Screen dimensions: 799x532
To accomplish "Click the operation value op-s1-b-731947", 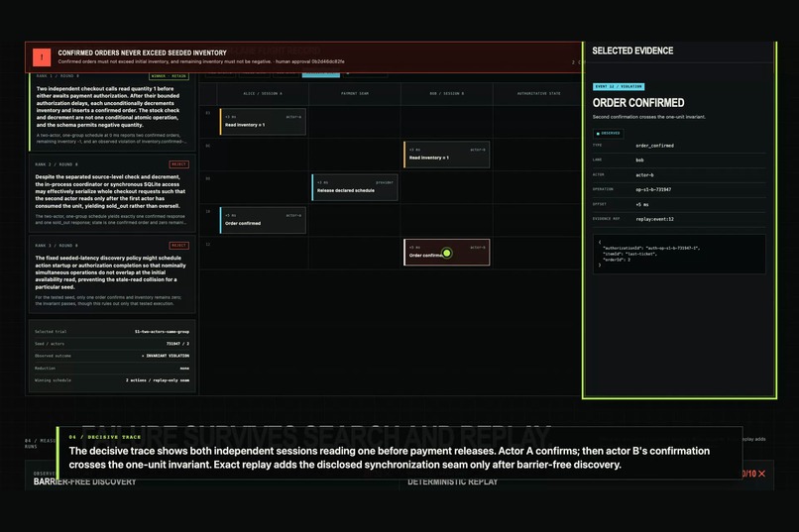I will (652, 190).
